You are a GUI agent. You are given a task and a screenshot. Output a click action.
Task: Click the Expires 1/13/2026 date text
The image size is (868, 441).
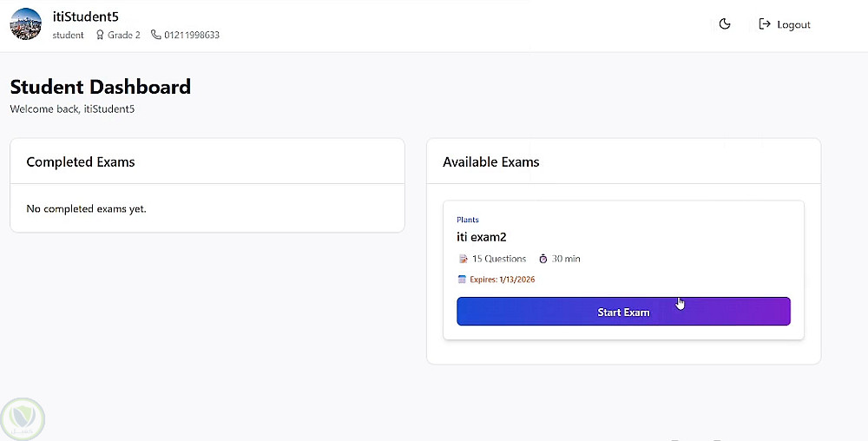(503, 280)
